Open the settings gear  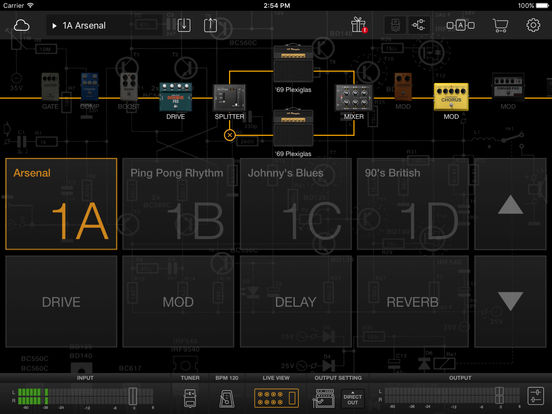pyautogui.click(x=533, y=25)
